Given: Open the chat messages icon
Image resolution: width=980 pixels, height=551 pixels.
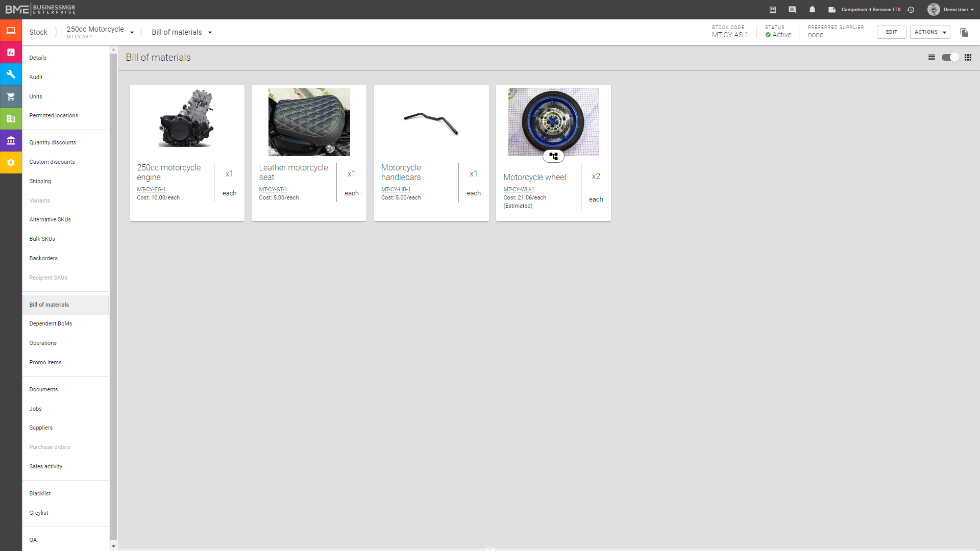Looking at the screenshot, I should point(792,9).
